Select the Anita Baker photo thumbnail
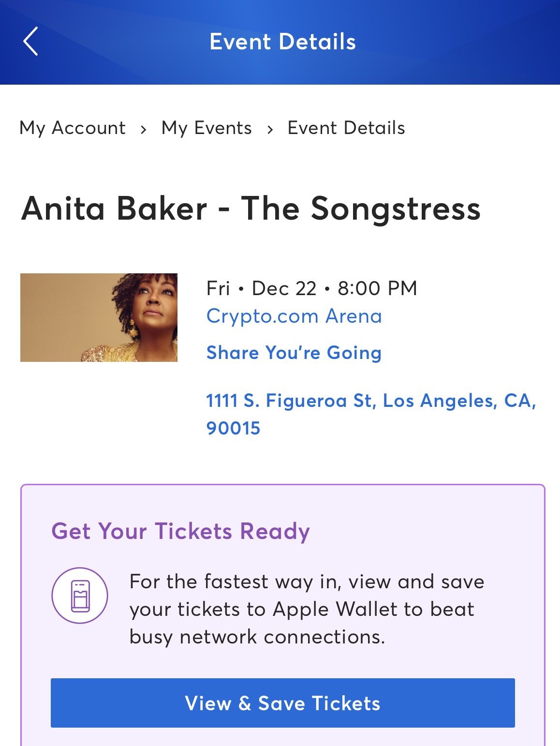This screenshot has height=746, width=560. point(99,317)
